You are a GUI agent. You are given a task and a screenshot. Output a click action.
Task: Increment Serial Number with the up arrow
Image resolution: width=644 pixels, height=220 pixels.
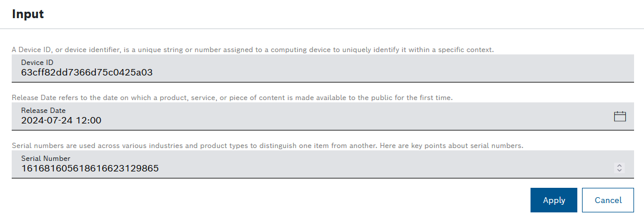620,166
